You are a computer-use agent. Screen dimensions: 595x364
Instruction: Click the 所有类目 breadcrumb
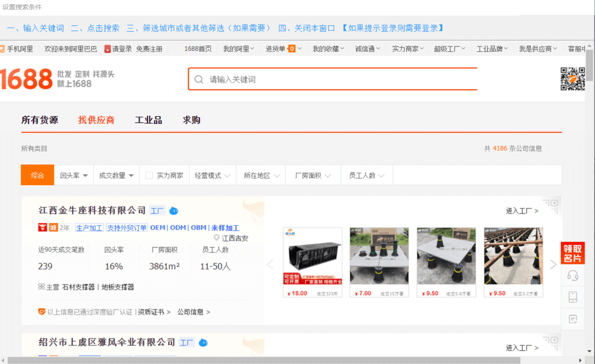pos(34,149)
